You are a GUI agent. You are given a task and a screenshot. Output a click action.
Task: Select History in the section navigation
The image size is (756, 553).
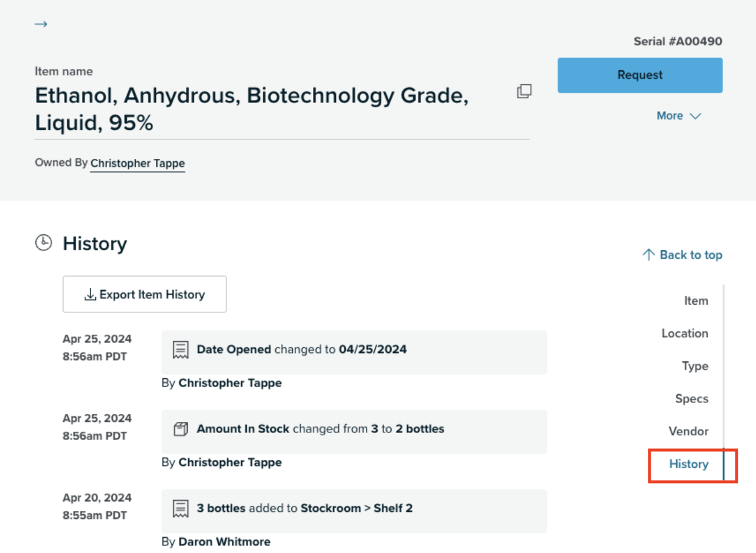point(688,464)
